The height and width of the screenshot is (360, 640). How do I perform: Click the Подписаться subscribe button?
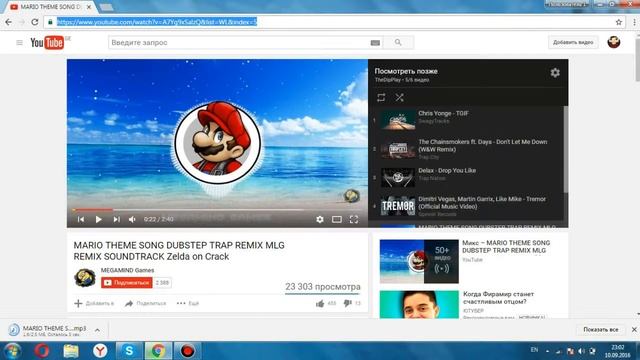(127, 282)
